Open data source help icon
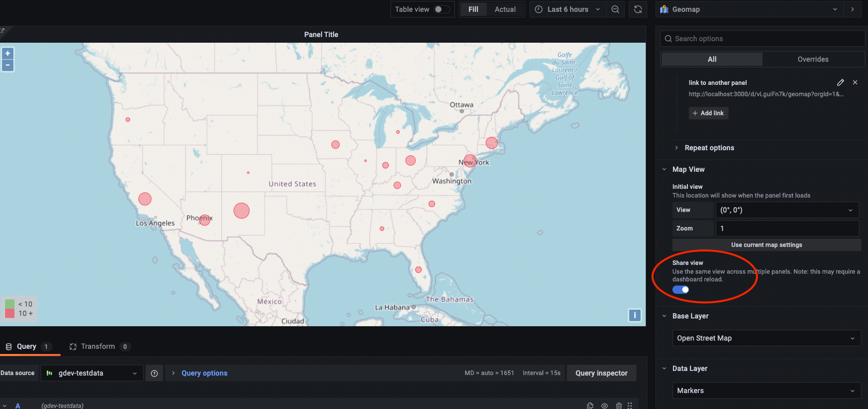This screenshot has width=868, height=409. [x=154, y=374]
